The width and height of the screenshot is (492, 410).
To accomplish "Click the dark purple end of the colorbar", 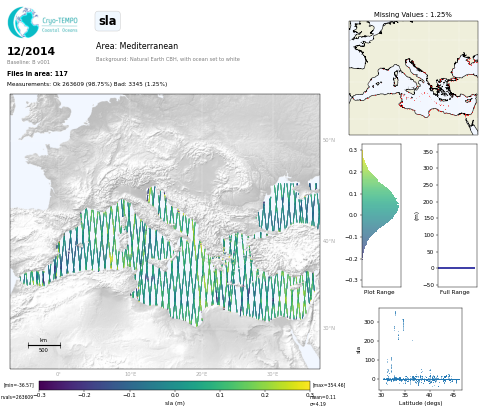I will (45, 386).
